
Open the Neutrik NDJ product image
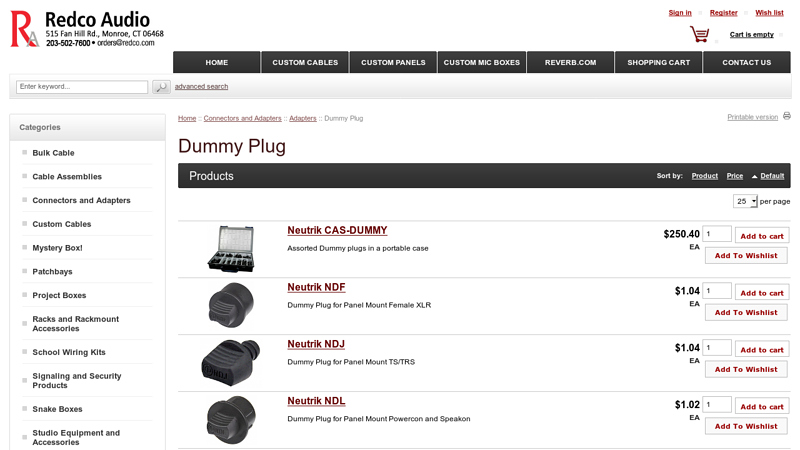231,362
